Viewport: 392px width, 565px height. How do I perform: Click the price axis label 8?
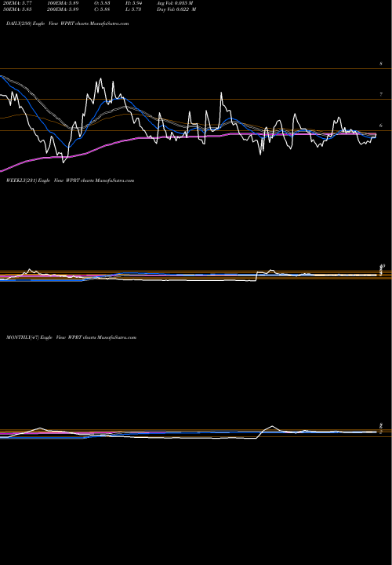381,64
